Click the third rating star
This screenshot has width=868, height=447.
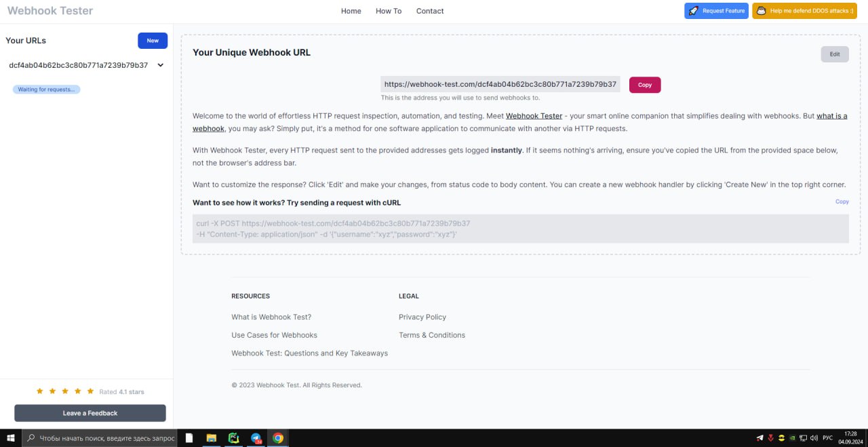(x=65, y=391)
